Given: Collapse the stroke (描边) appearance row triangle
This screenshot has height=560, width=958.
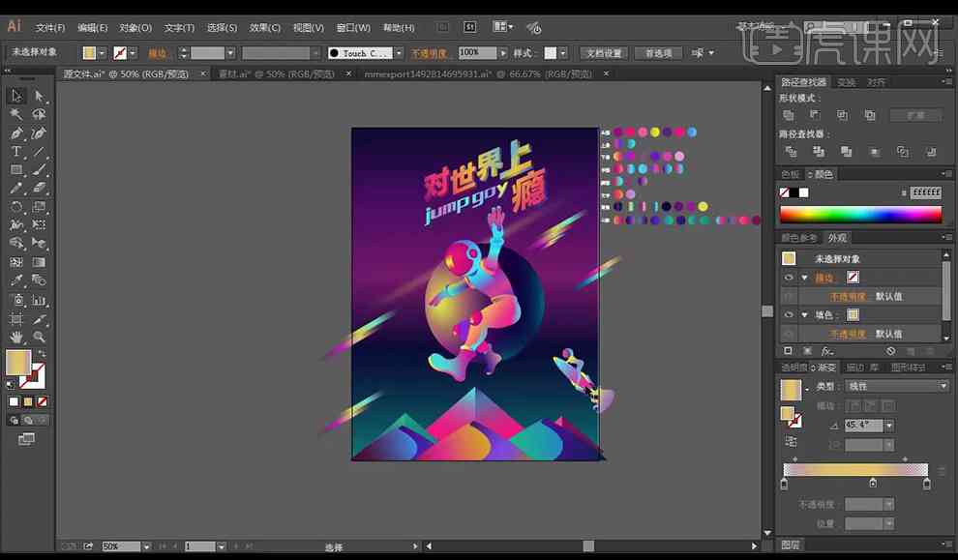Looking at the screenshot, I should coord(805,278).
